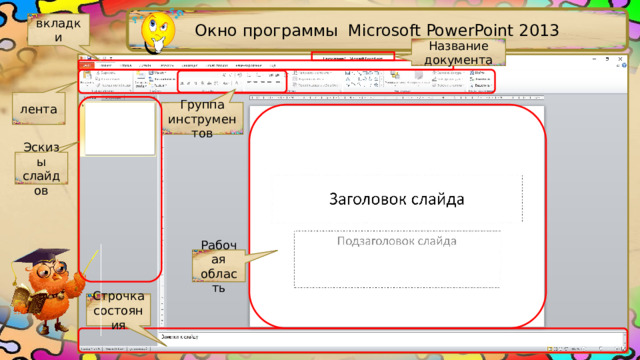Click the blue Help question mark icon
Screen dimensions: 640x360
click(624, 65)
